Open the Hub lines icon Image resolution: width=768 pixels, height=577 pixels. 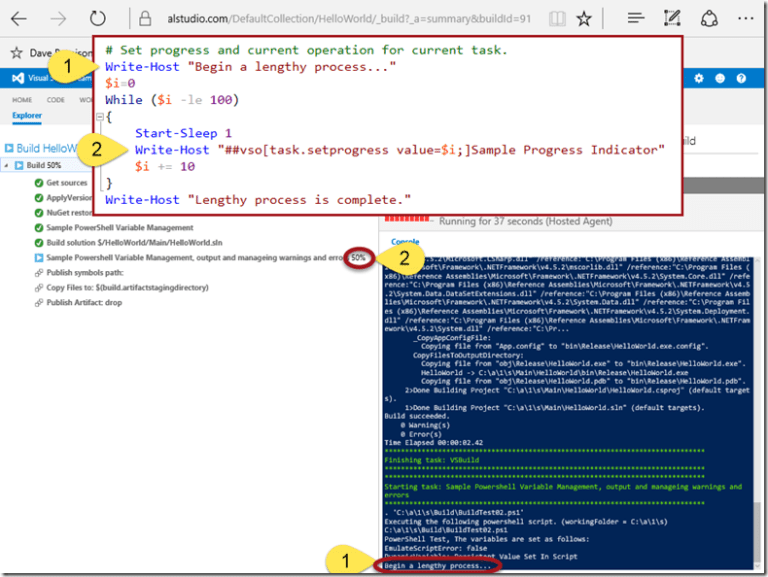[x=636, y=19]
